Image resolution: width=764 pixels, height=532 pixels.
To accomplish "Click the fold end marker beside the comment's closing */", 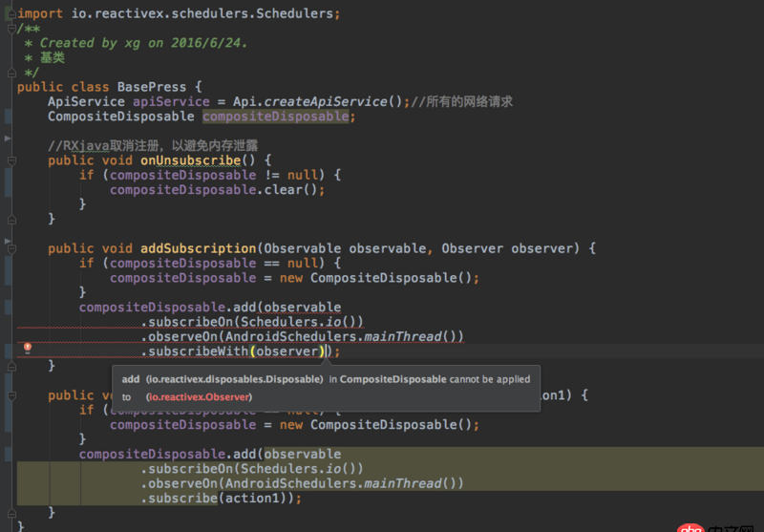I will pyautogui.click(x=11, y=74).
